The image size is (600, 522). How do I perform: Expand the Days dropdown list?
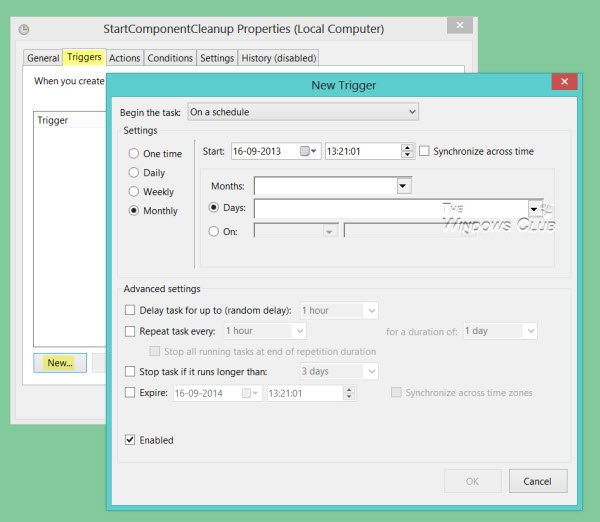(534, 208)
